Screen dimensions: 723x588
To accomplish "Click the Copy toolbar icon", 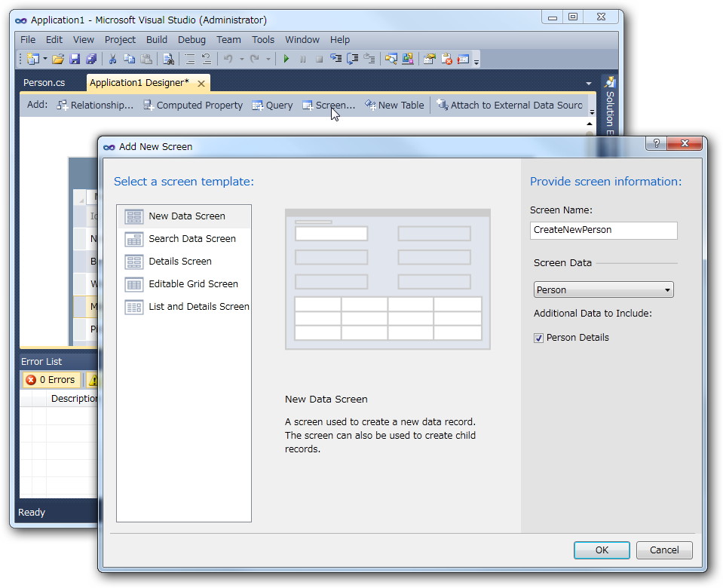I will pyautogui.click(x=130, y=59).
